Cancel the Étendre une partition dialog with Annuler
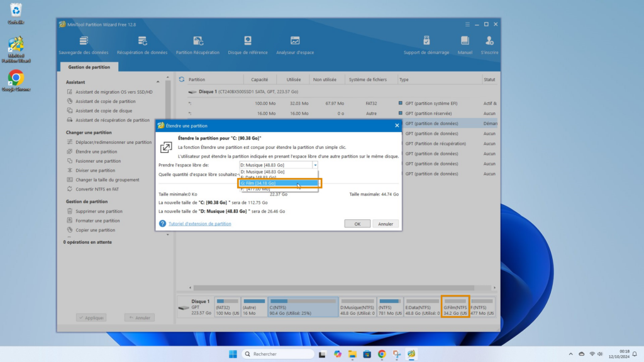 [386, 224]
